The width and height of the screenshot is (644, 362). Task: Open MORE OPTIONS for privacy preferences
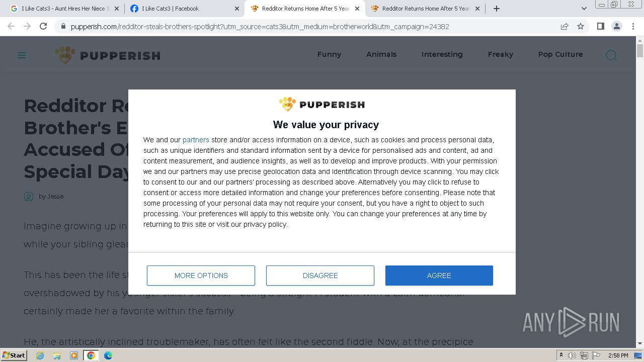tap(201, 276)
